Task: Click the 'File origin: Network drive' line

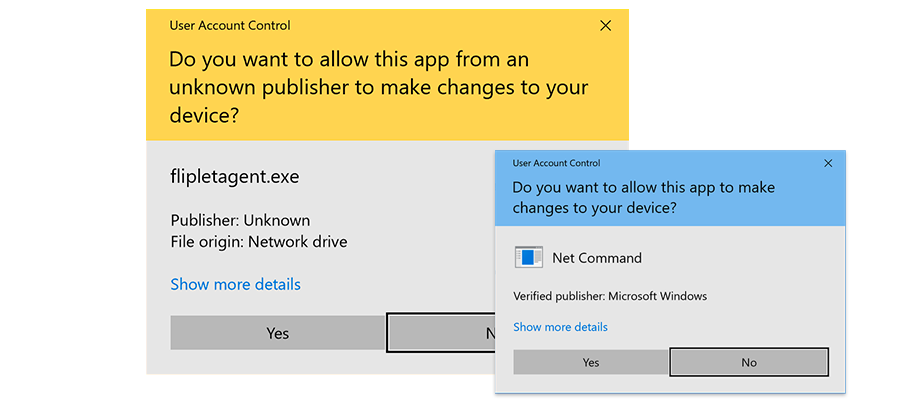Action: (x=259, y=241)
